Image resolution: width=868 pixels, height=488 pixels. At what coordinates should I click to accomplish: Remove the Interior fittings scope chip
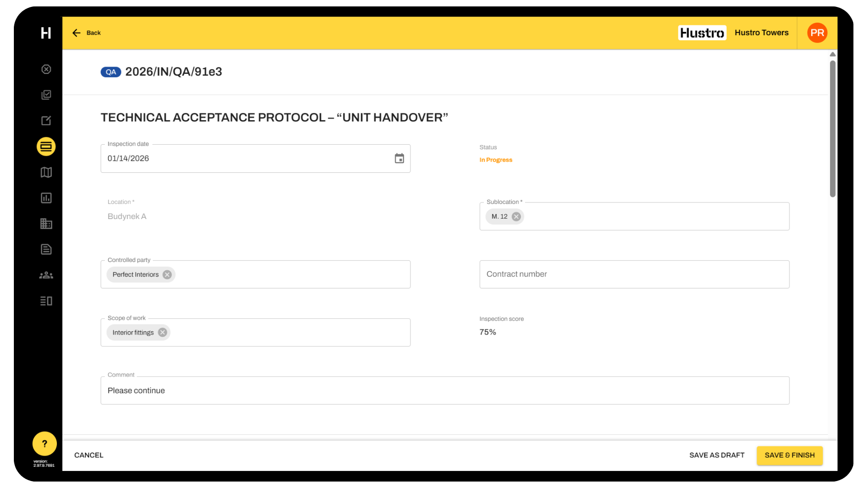coord(162,333)
